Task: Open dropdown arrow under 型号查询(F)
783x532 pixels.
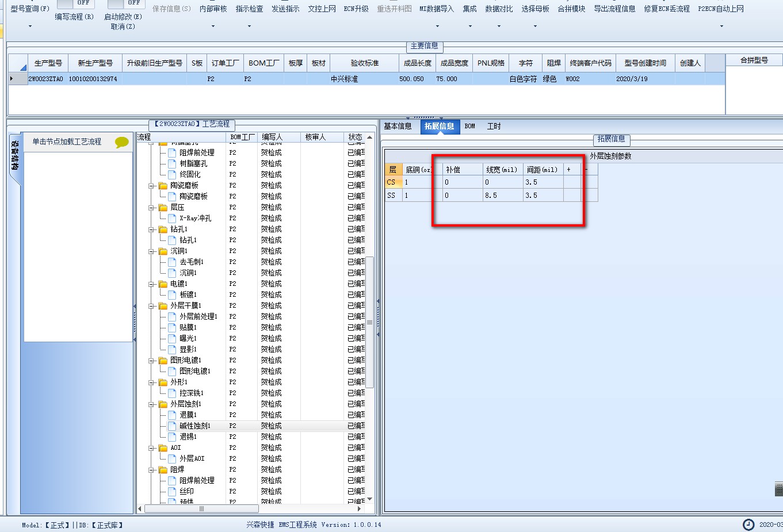Action: (x=30, y=26)
